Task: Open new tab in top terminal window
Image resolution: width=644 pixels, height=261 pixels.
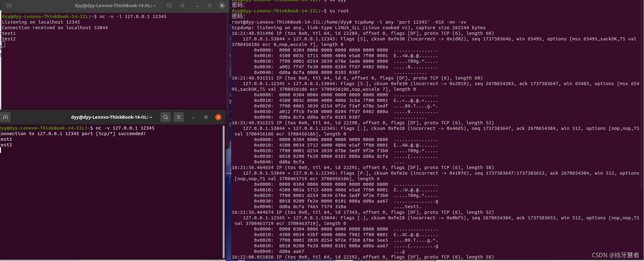Action: 9,6
